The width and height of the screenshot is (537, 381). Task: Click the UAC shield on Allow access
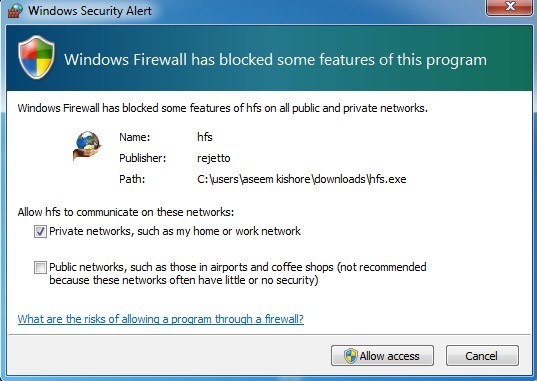pos(351,356)
